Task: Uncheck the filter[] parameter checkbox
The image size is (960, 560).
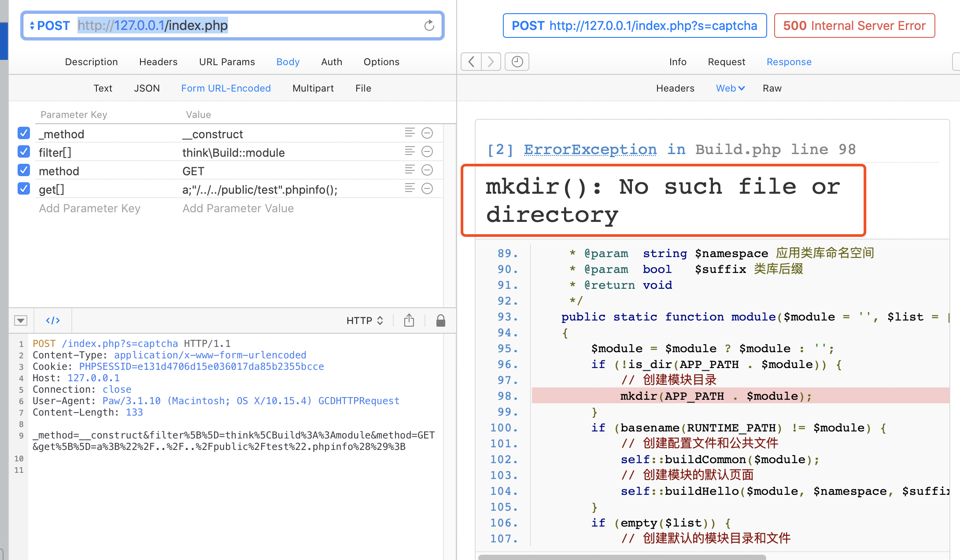Action: point(24,151)
